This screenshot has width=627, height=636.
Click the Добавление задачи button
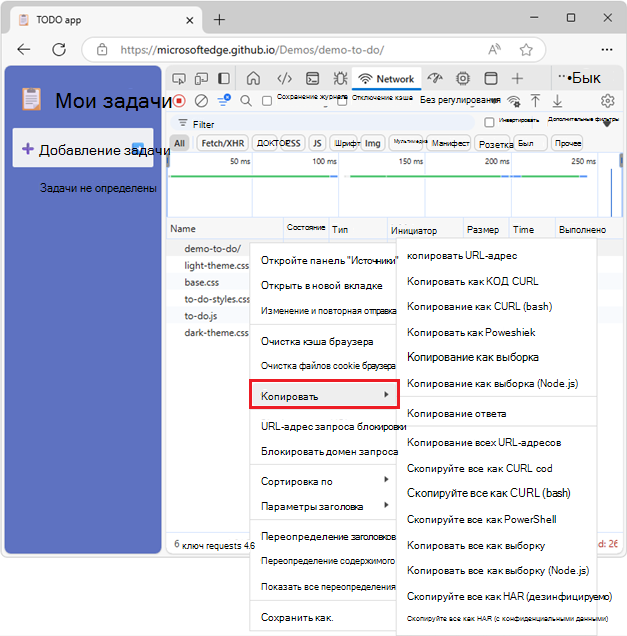click(83, 148)
